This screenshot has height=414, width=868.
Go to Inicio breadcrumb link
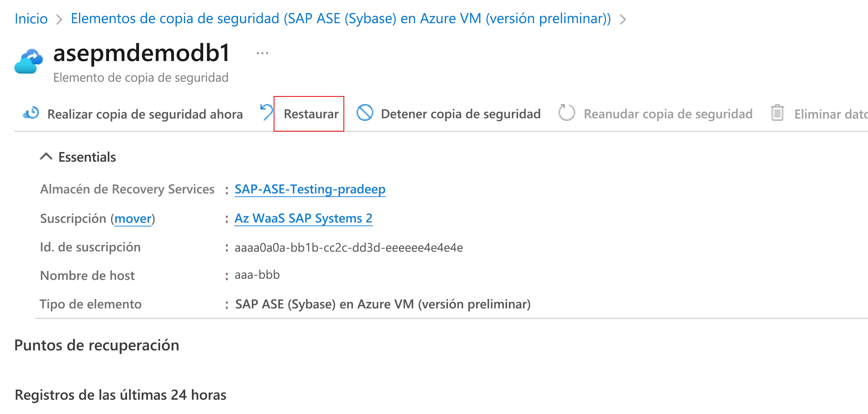point(31,18)
